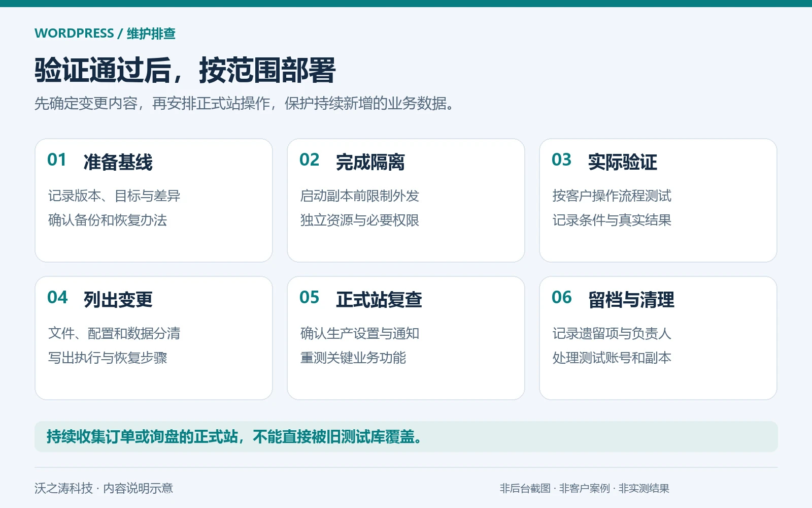Click the line '记录版本、目标与差异'

[x=114, y=196]
